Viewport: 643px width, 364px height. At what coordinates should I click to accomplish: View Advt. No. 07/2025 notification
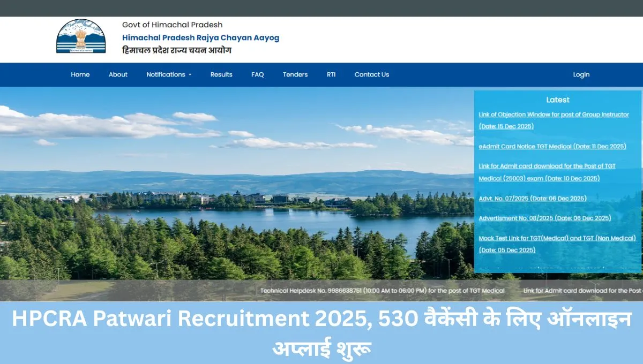coord(533,198)
